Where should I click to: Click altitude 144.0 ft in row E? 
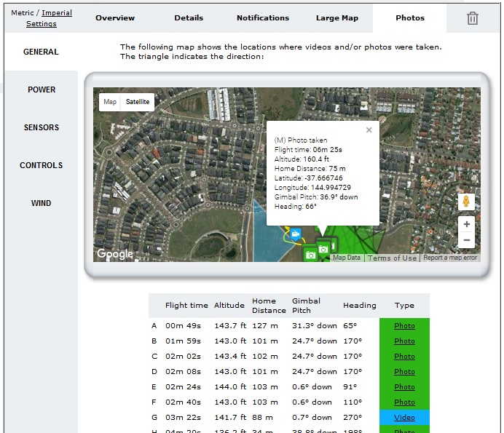(230, 387)
